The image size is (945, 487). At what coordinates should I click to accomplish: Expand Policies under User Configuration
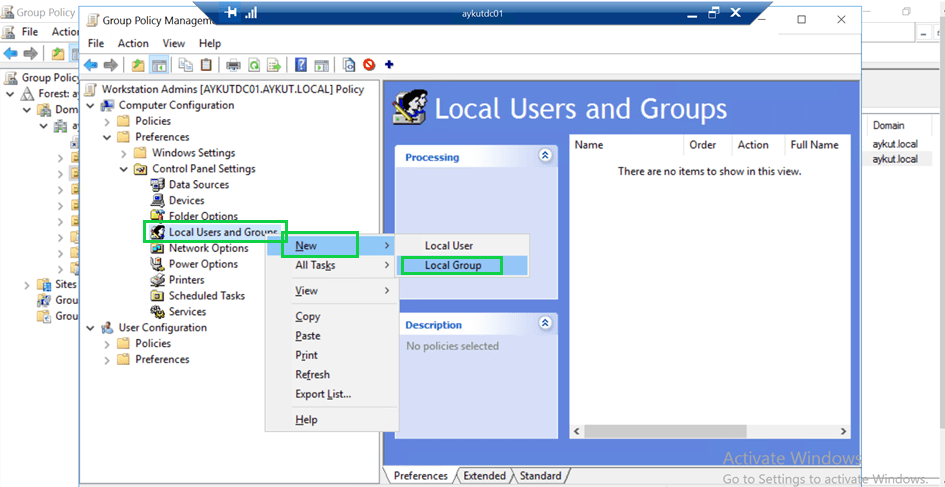point(107,344)
